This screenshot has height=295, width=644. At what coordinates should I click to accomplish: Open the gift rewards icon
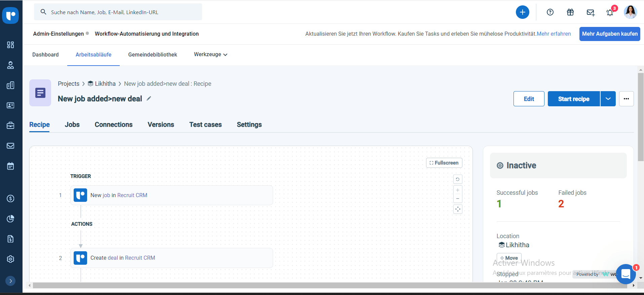pyautogui.click(x=570, y=12)
